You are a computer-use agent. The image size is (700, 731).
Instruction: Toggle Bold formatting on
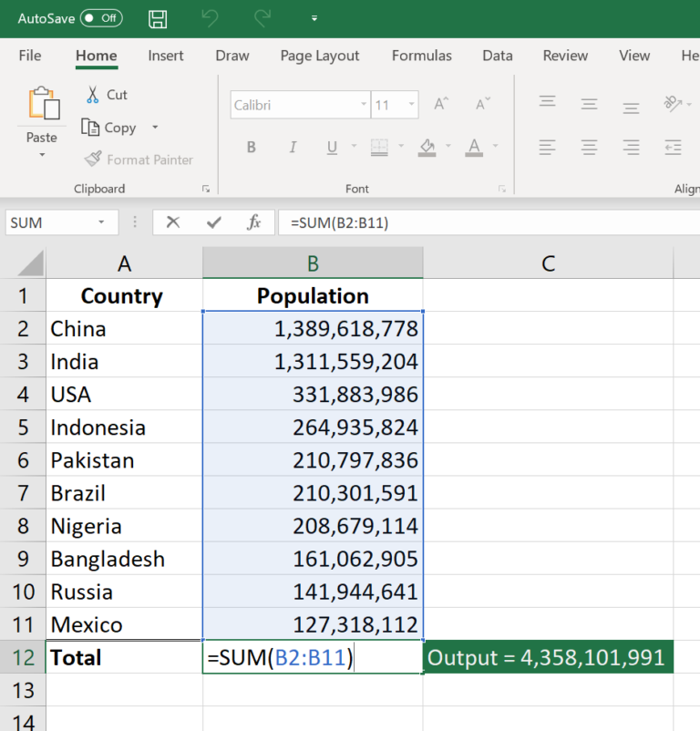[x=251, y=147]
